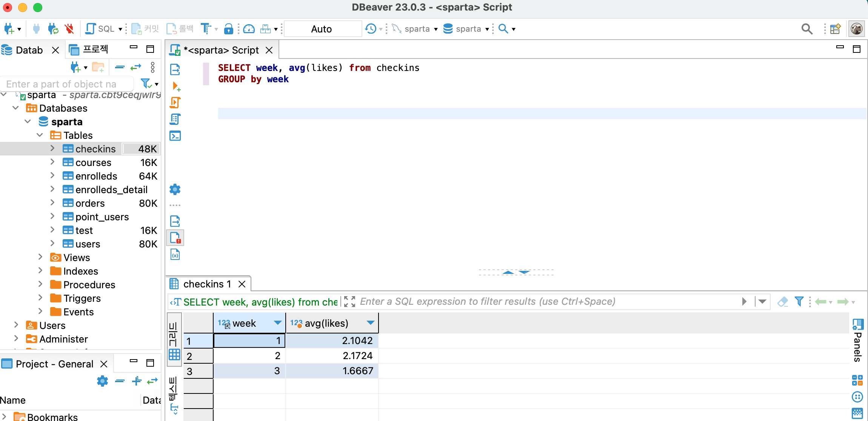Click the object name filter field

(67, 84)
